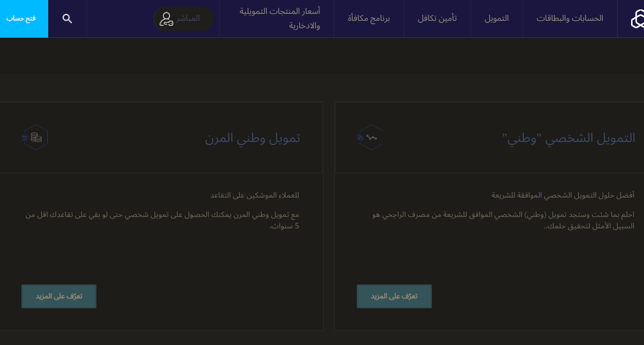Image resolution: width=644 pixels, height=345 pixels.
Task: Click تعرّف على المزيد under التمويل الشخصي "وطني"
Action: click(x=394, y=296)
